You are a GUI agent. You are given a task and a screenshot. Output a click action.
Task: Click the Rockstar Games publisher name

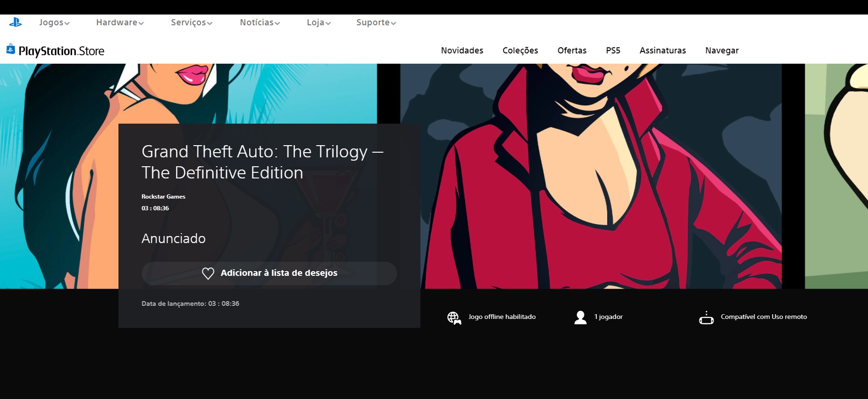[x=163, y=197]
